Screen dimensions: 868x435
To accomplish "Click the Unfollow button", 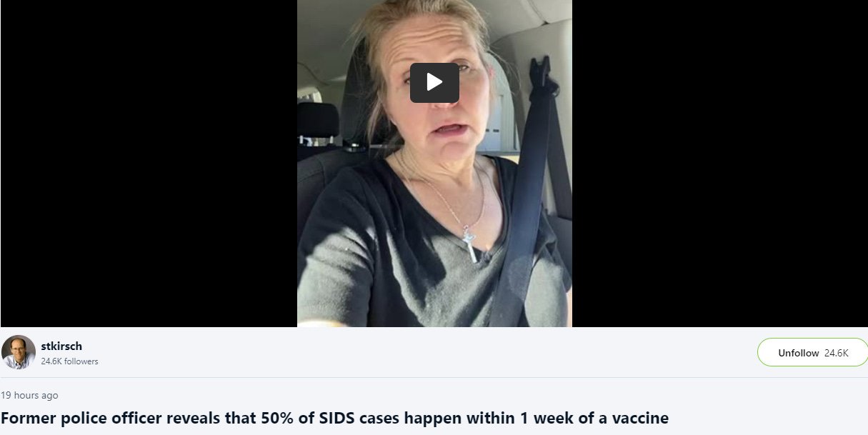I will pyautogui.click(x=812, y=352).
